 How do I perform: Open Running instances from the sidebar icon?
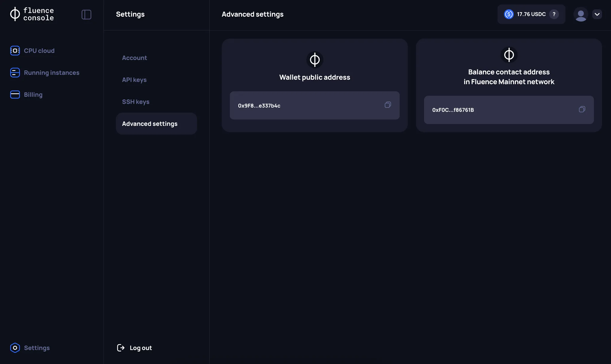(15, 73)
